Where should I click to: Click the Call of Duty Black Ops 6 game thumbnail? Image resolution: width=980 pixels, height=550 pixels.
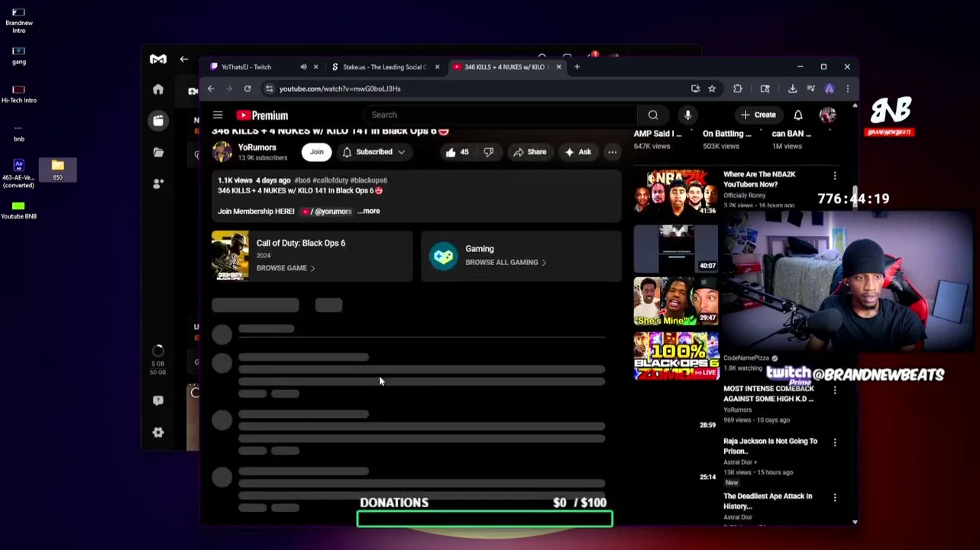pos(230,255)
